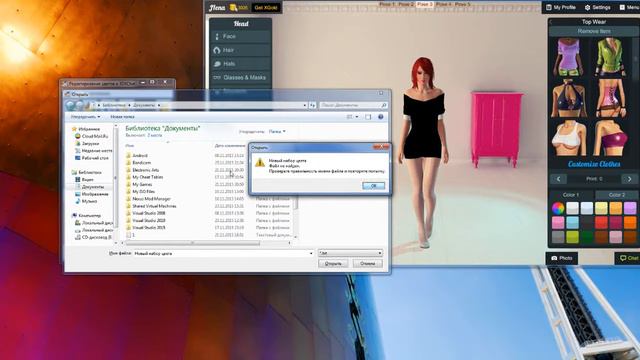Open the file type filter dropdown

[x=350, y=253]
